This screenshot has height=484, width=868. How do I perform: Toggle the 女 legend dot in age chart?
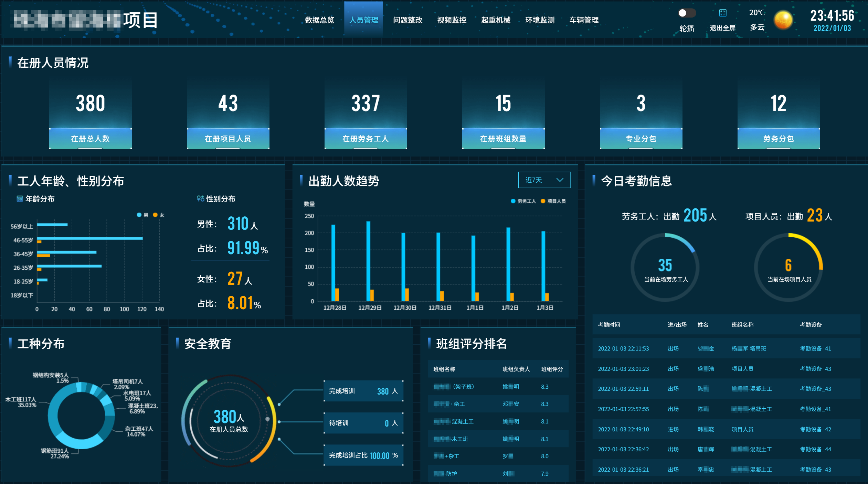[x=155, y=215]
